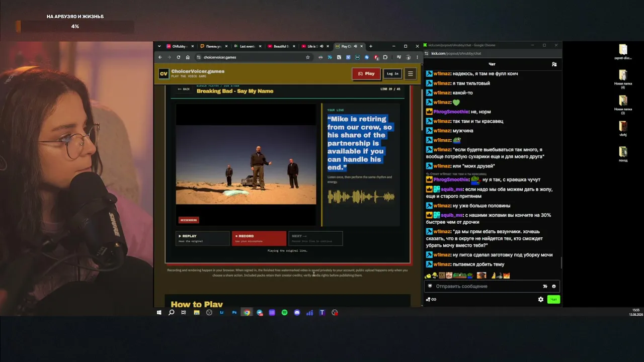Viewport: 644px width, 362px height.
Task: Bookmark this page with the star
Action: 308,57
